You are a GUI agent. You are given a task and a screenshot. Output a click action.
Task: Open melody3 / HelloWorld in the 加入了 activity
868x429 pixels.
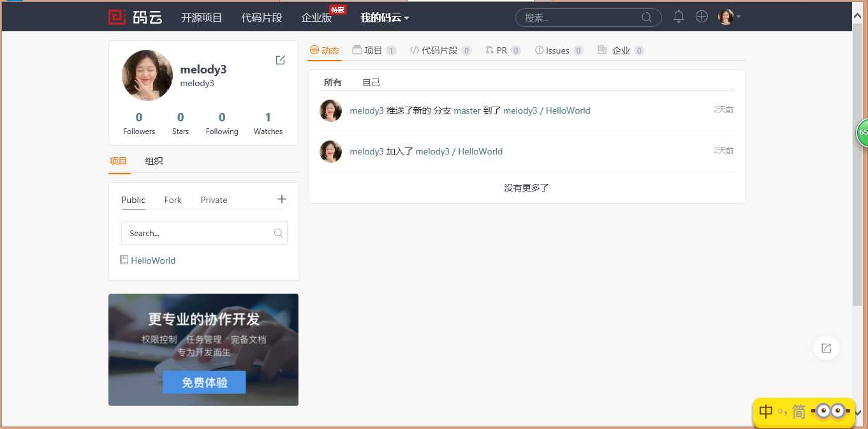click(x=459, y=151)
